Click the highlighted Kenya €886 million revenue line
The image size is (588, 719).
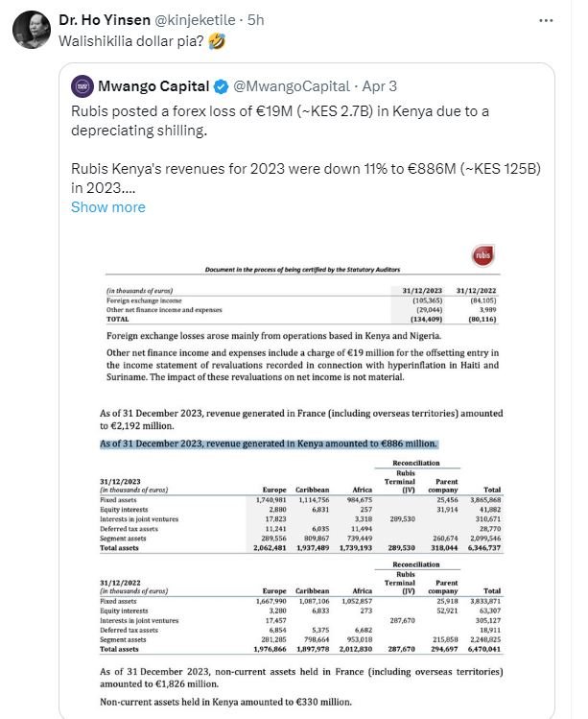point(269,443)
